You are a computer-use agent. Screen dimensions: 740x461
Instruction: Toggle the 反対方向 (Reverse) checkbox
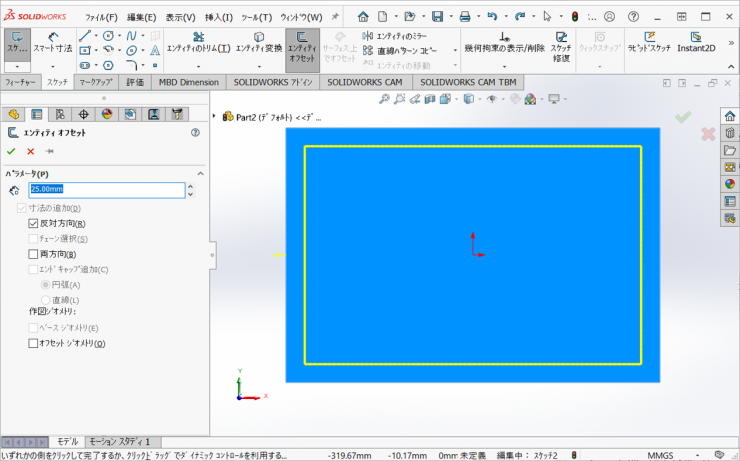pyautogui.click(x=33, y=224)
